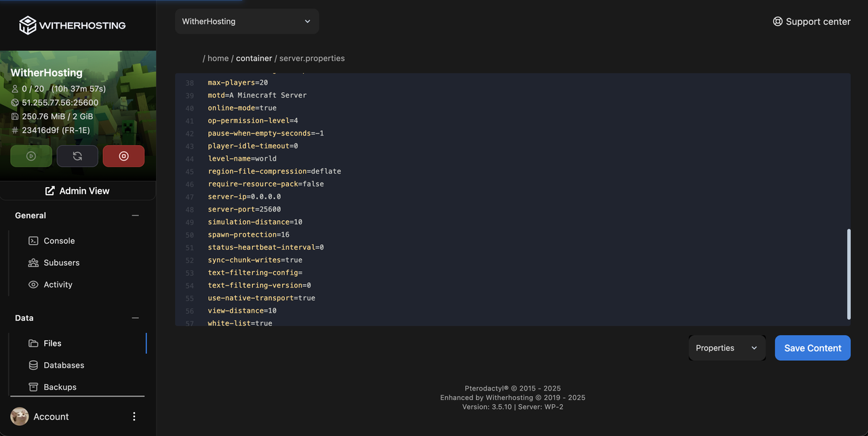Click the Account avatar picture

(x=20, y=416)
